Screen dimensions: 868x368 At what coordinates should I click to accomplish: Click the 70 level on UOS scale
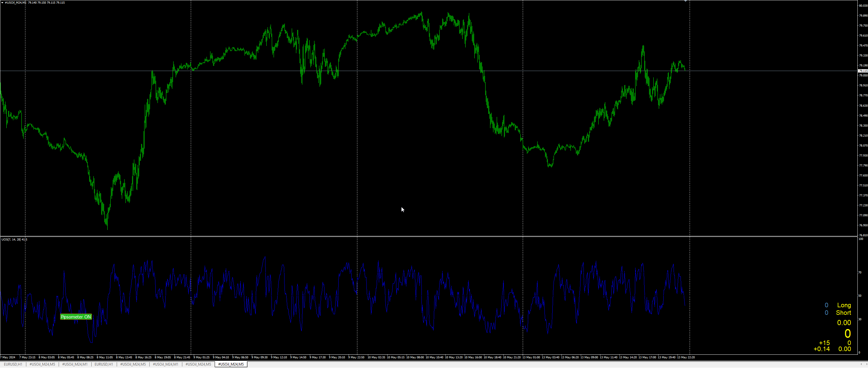(860, 273)
